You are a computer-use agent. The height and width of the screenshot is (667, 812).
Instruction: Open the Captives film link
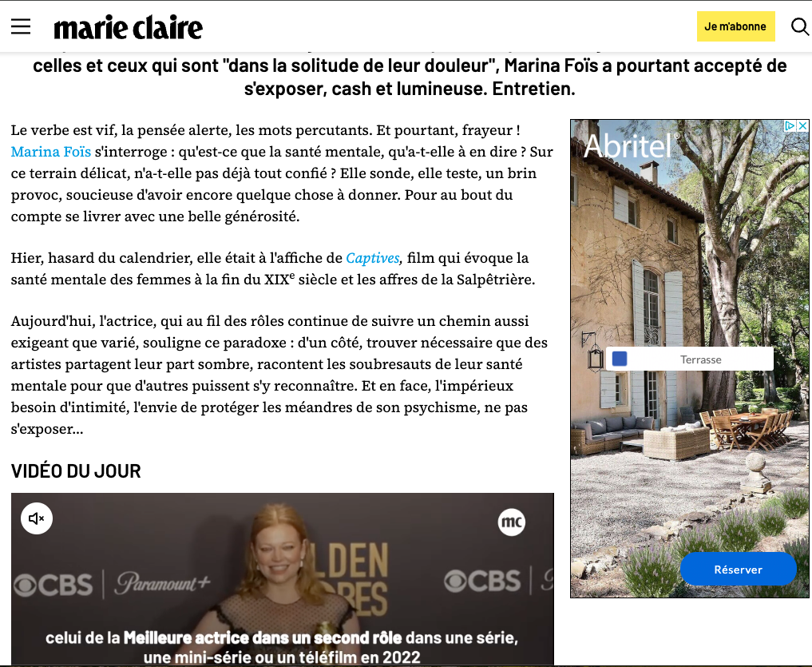click(373, 258)
